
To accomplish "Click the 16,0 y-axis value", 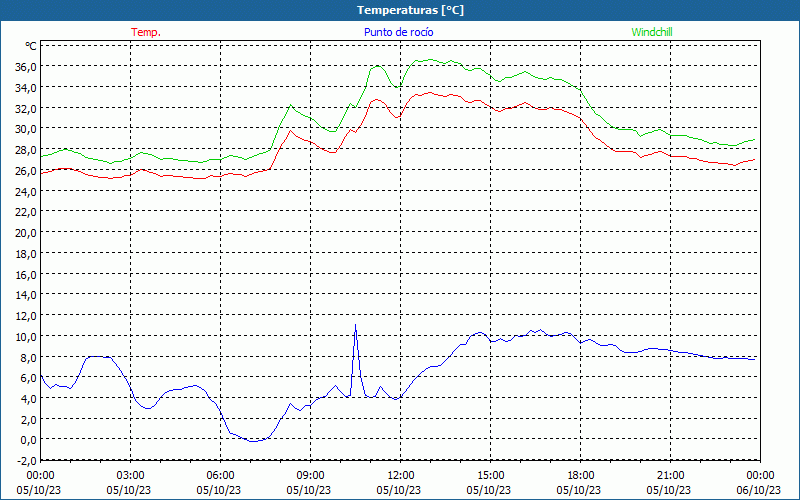I will (x=26, y=274).
